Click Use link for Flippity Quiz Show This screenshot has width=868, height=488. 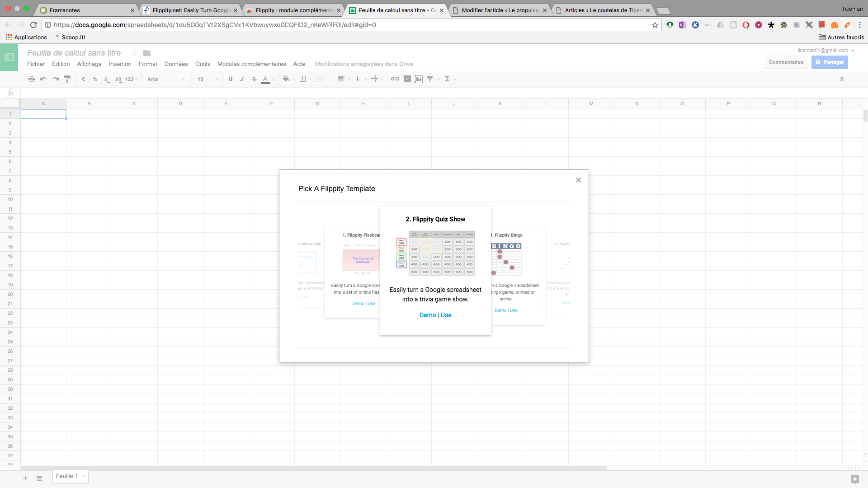point(446,315)
